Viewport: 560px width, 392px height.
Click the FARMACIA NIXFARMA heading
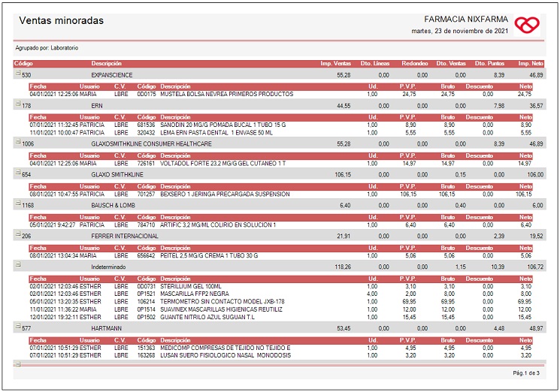[x=466, y=20]
